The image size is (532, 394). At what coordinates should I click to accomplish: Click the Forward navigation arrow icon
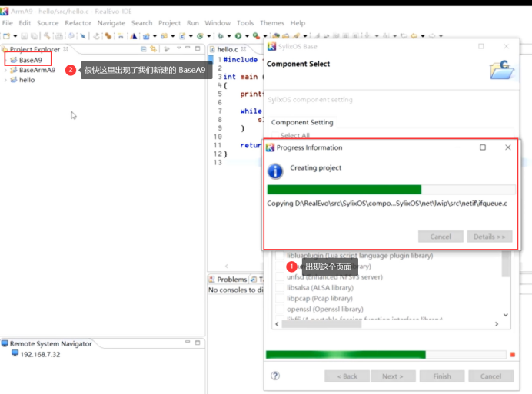click(x=432, y=35)
